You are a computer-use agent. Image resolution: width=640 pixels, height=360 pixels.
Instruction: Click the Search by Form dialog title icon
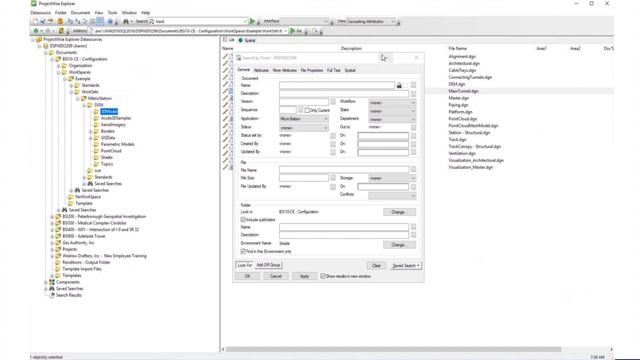tap(239, 58)
